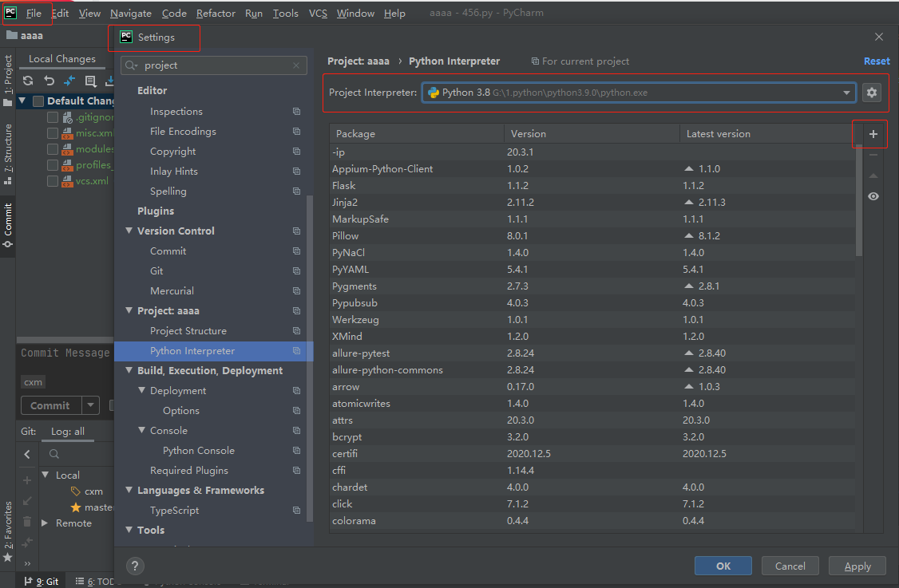Collapse the Console subsection
The width and height of the screenshot is (899, 588).
(141, 430)
